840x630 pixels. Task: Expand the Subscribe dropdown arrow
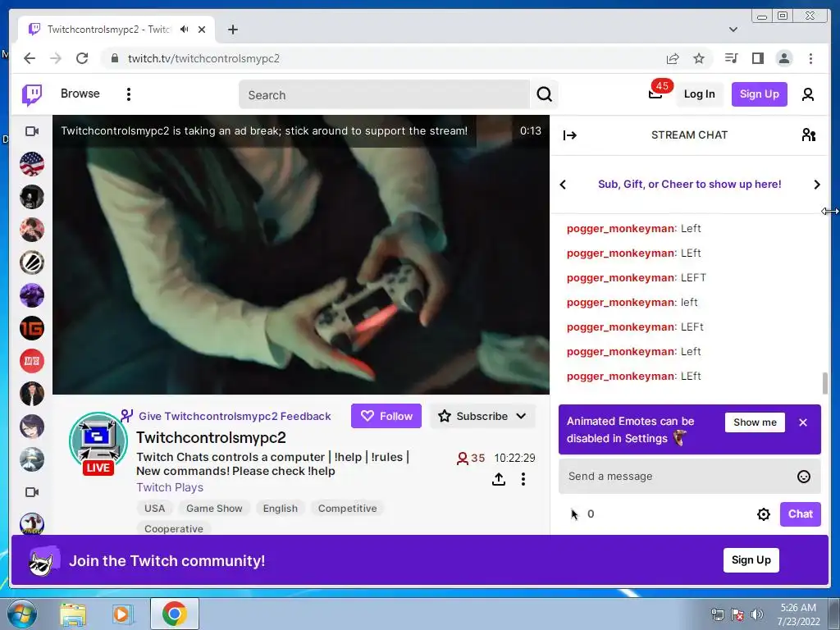[521, 416]
